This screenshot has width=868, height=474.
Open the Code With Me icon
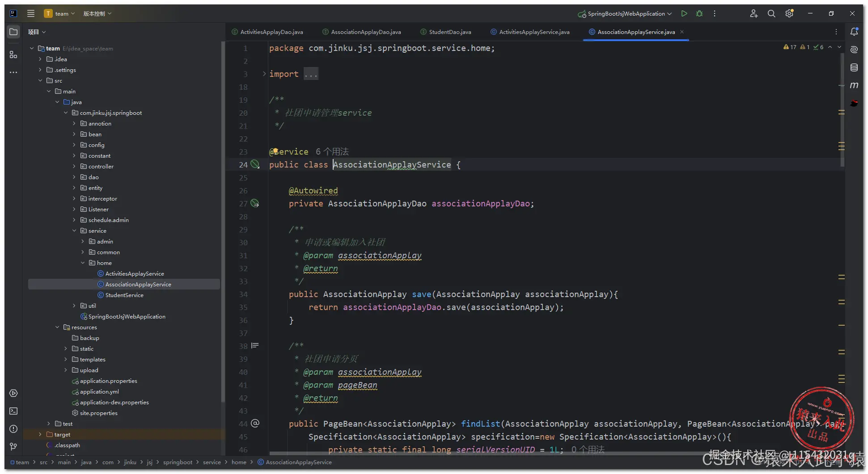pyautogui.click(x=754, y=13)
